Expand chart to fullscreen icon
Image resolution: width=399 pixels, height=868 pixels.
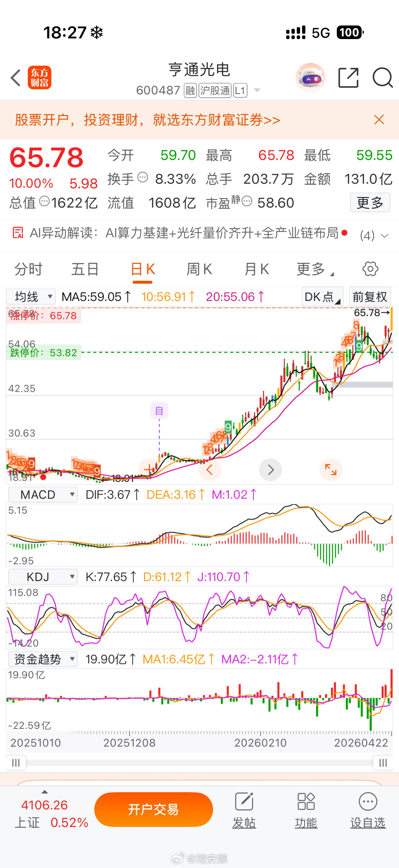coord(331,469)
